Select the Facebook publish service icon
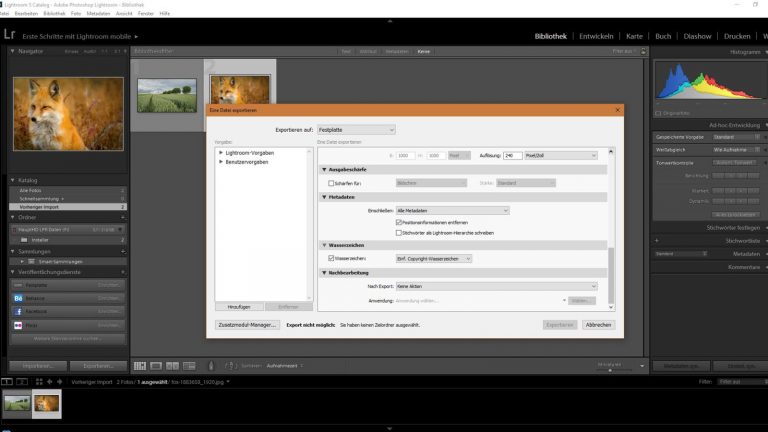768x432 pixels. click(x=19, y=311)
